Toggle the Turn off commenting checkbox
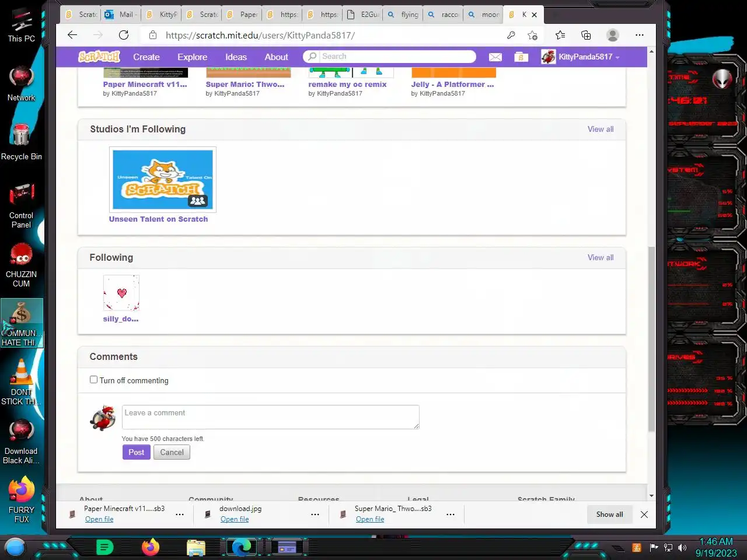747x560 pixels. pyautogui.click(x=93, y=380)
